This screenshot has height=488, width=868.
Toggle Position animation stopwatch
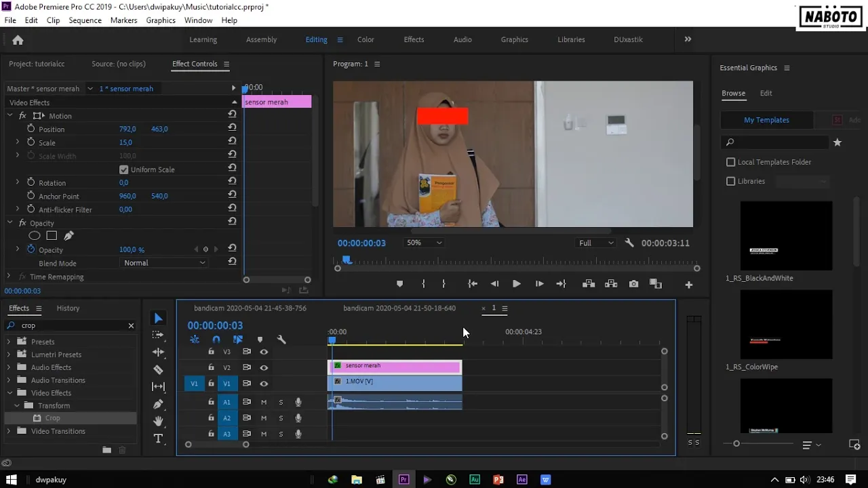[31, 129]
